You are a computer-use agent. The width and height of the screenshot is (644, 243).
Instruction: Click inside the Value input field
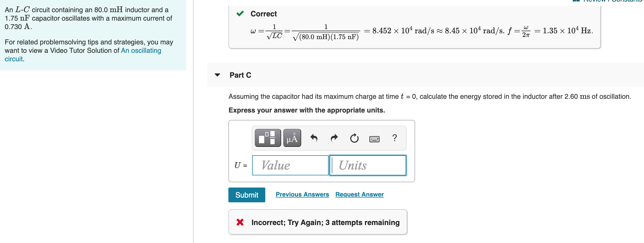290,165
